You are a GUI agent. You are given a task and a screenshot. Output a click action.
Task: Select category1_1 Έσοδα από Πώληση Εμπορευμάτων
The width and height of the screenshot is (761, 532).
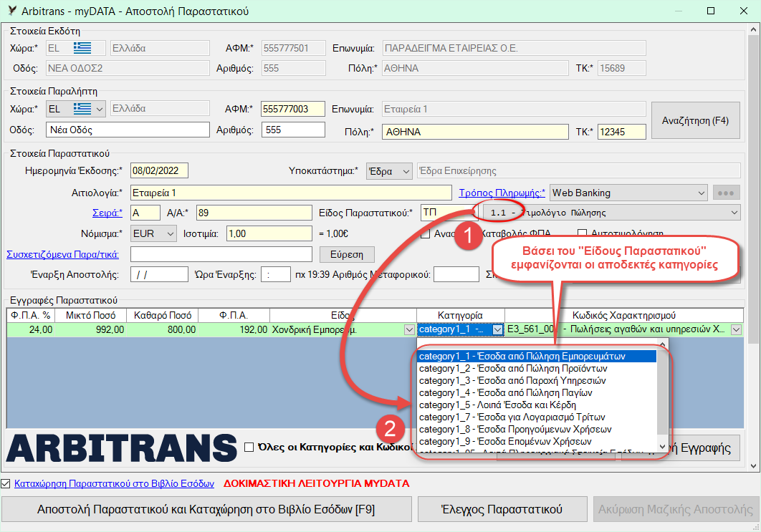coord(536,357)
